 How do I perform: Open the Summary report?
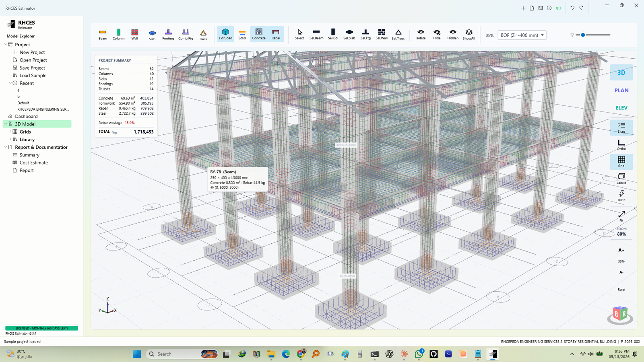pyautogui.click(x=29, y=155)
